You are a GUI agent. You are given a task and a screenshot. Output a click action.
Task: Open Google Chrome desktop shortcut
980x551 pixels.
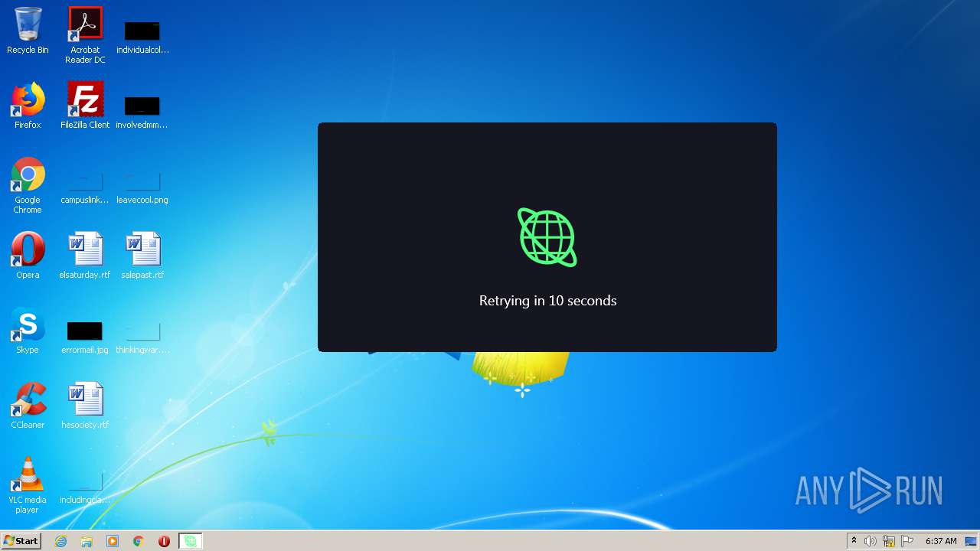(28, 185)
